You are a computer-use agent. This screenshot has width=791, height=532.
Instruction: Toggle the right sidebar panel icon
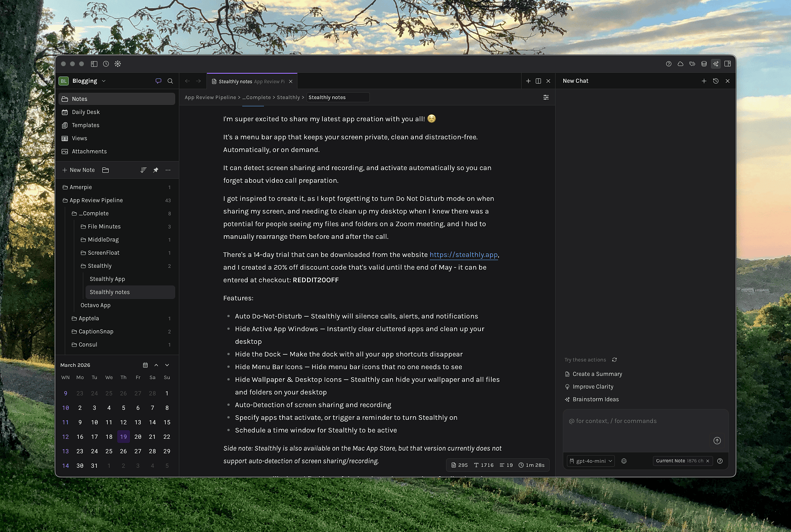click(728, 64)
